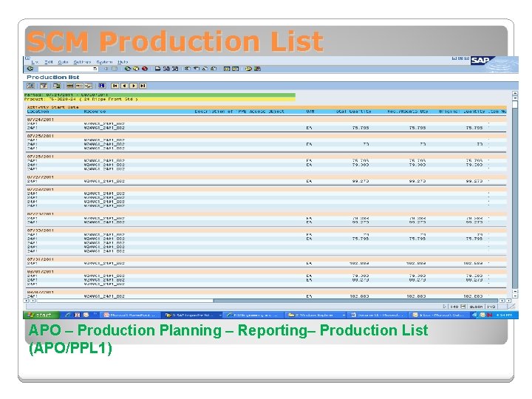Click the Product line in the yellow header
Screen dimensions: 532x399
(x=160, y=99)
